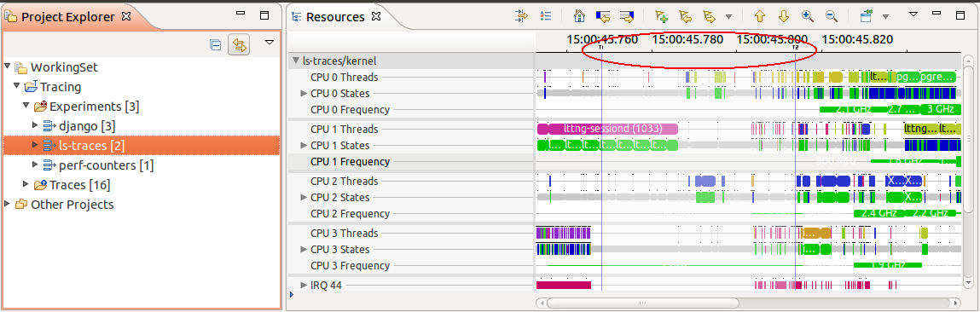The image size is (980, 312).
Task: Expand the Traces [16] folder
Action: click(x=26, y=184)
